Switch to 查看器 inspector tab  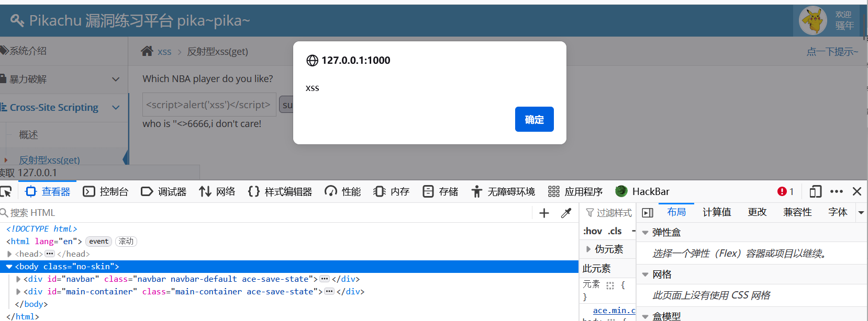point(48,192)
